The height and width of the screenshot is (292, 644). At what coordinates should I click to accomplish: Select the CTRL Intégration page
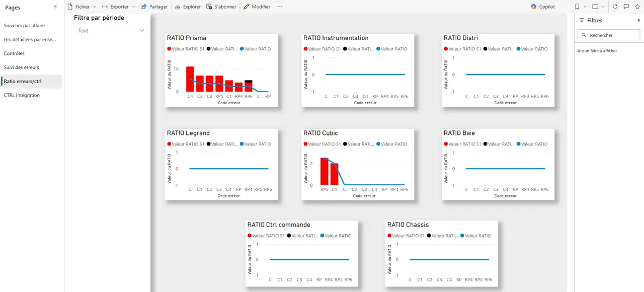pyautogui.click(x=21, y=95)
